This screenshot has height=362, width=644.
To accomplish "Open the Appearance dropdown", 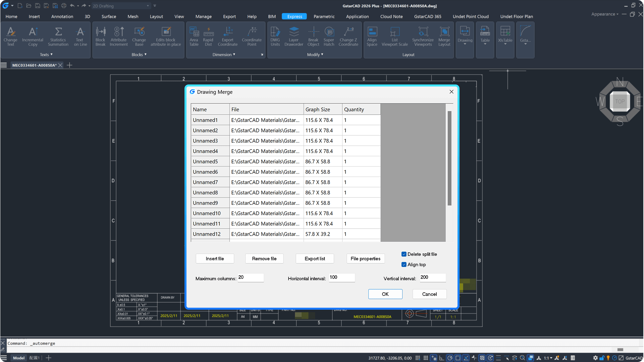I will (x=604, y=14).
